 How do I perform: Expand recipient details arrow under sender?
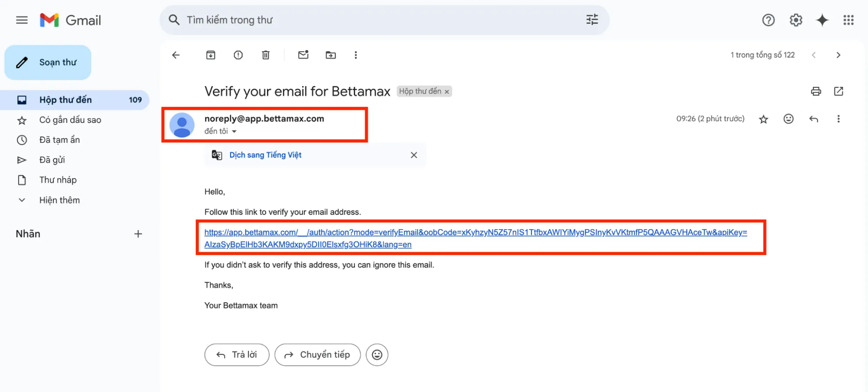click(x=234, y=131)
